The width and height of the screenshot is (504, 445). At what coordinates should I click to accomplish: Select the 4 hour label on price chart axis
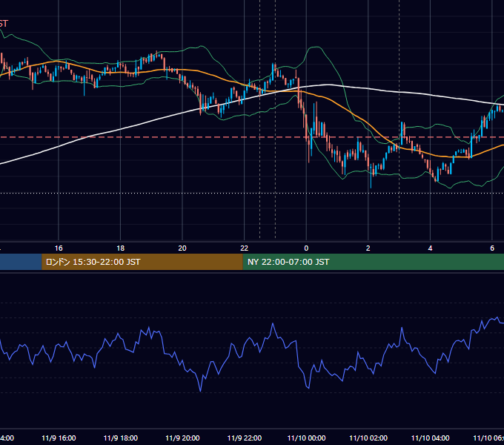430,248
